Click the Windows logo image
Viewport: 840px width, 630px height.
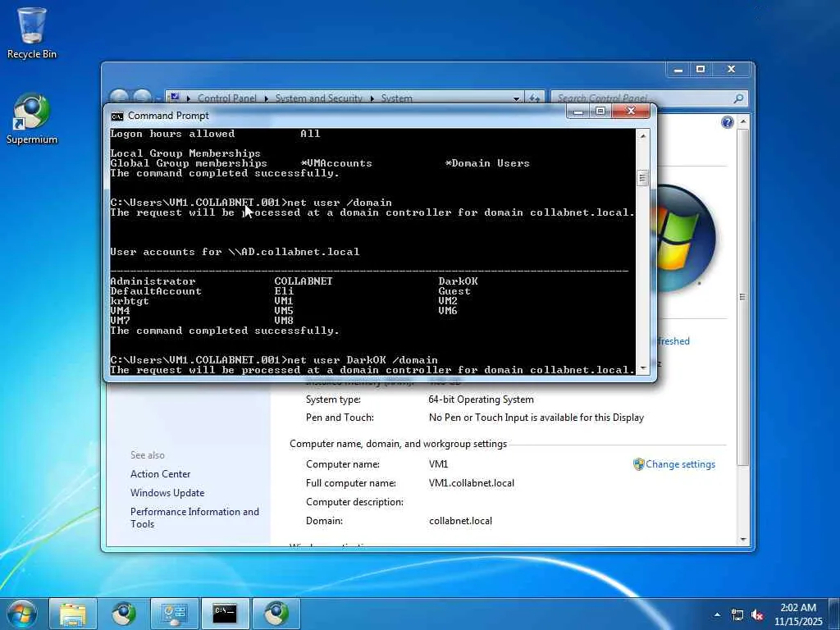(685, 239)
